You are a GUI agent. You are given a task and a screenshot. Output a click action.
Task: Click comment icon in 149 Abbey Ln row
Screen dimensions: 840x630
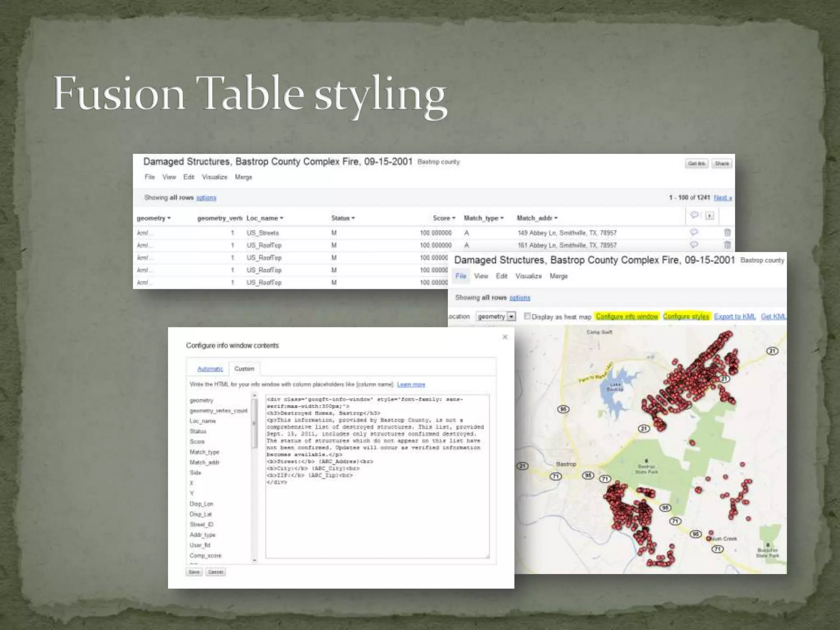(x=694, y=232)
